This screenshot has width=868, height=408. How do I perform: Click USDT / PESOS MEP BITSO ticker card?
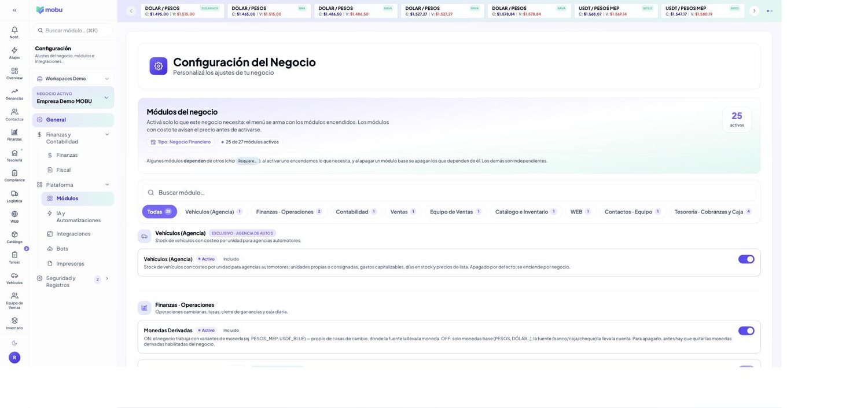(x=617, y=11)
